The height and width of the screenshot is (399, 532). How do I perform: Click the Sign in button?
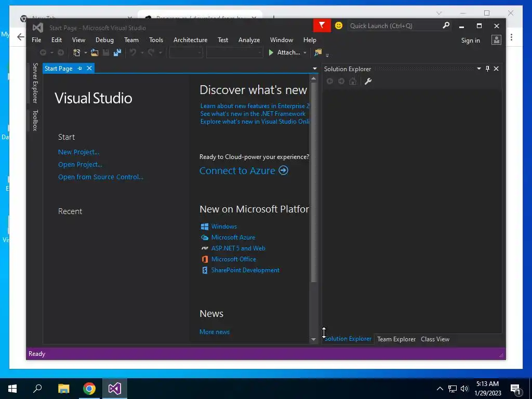[x=470, y=40]
